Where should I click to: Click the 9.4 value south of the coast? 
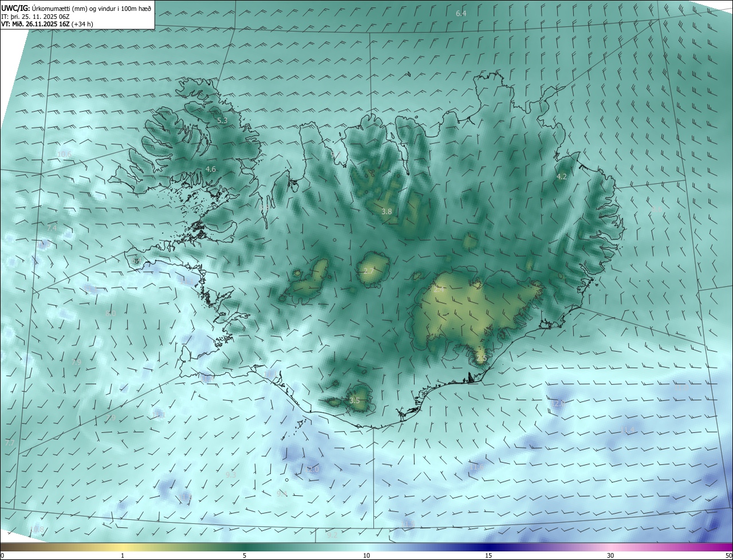coord(282,493)
